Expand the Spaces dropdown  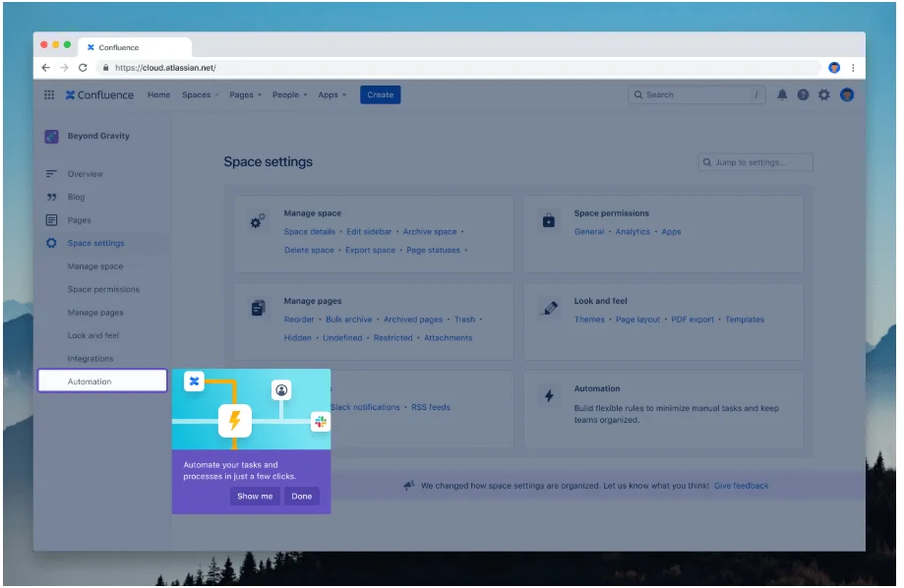pyautogui.click(x=196, y=94)
